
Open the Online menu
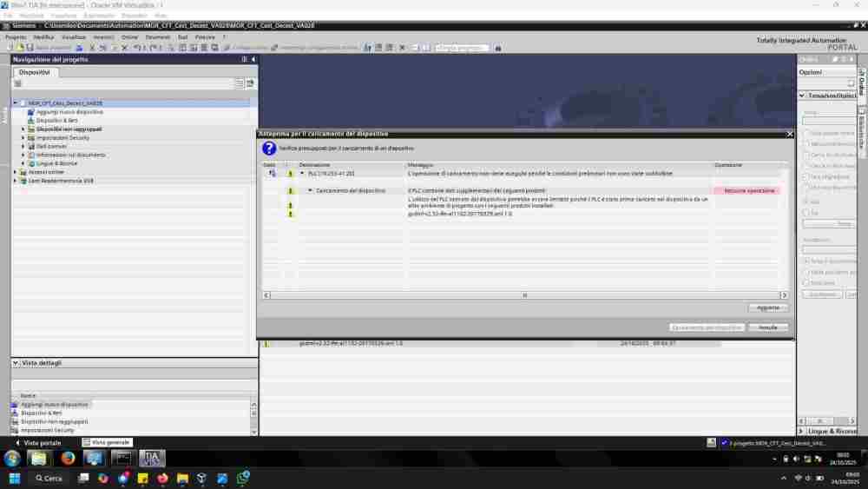pos(129,37)
